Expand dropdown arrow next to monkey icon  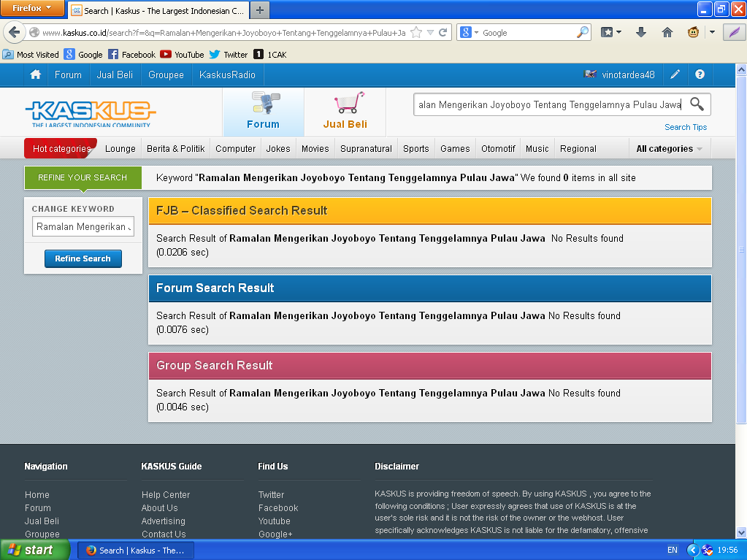[712, 32]
